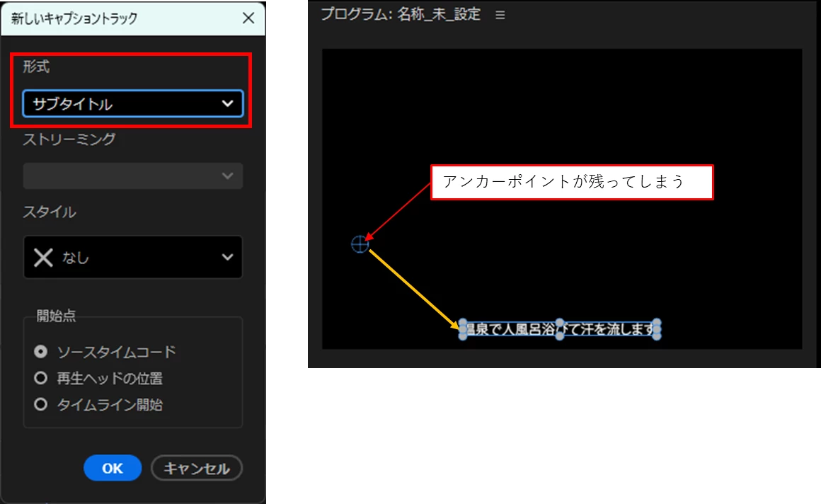
Task: Click the 開始点 group label
Action: (x=56, y=316)
